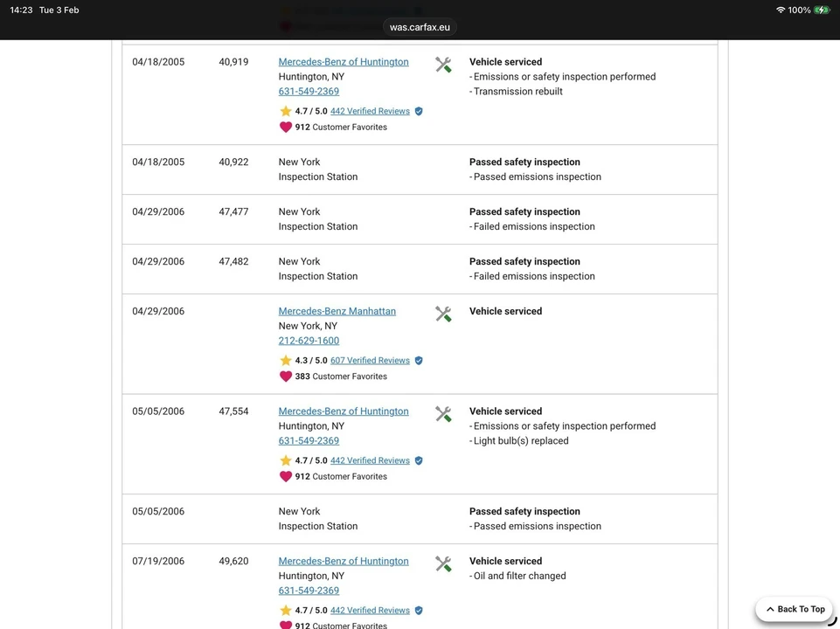Tap the battery charging icon
This screenshot has width=840, height=629.
coord(822,10)
